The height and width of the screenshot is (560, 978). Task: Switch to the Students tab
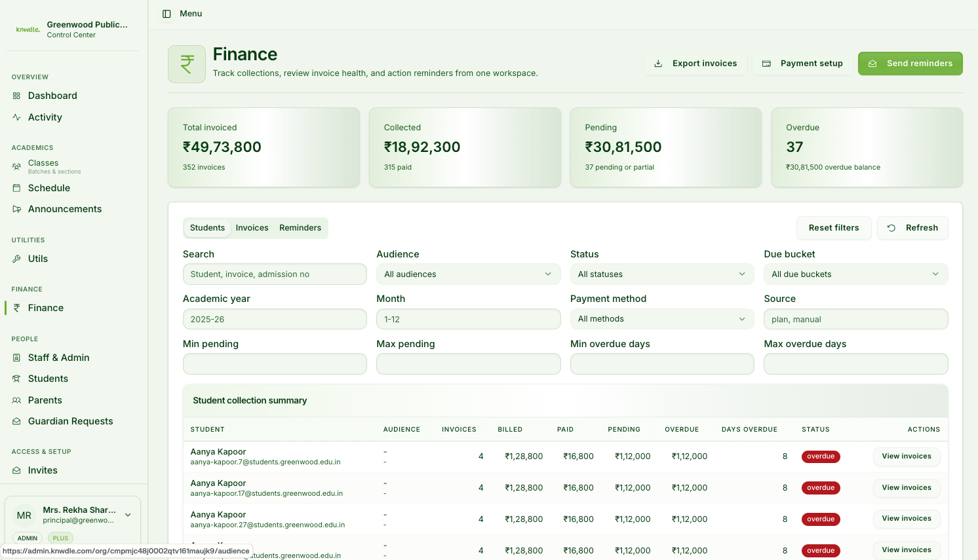(207, 228)
